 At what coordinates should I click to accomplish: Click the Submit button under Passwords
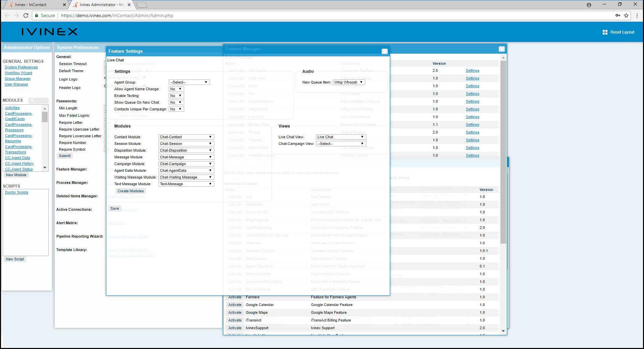point(65,156)
